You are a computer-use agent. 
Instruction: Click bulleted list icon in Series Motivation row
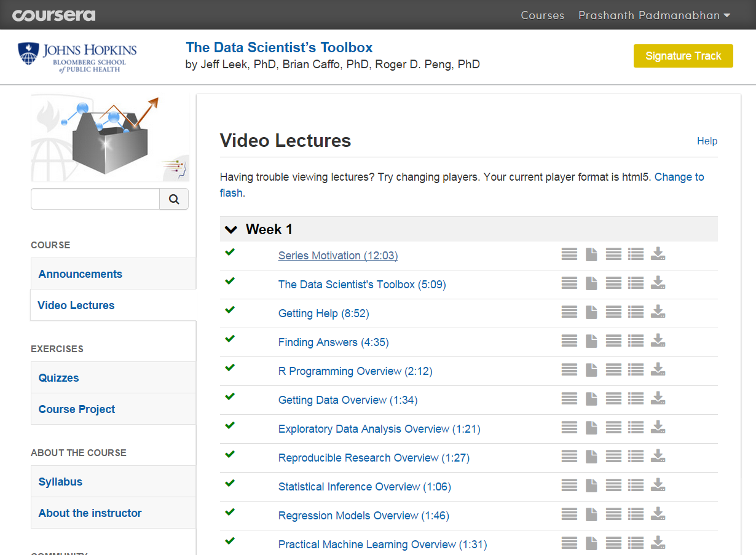[x=636, y=254]
